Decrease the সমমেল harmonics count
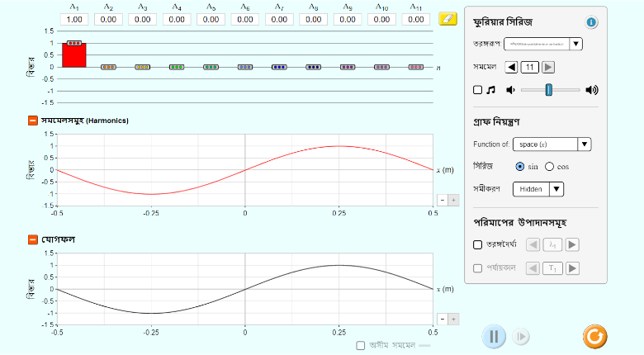Screen dimensions: 644x355 pos(512,67)
